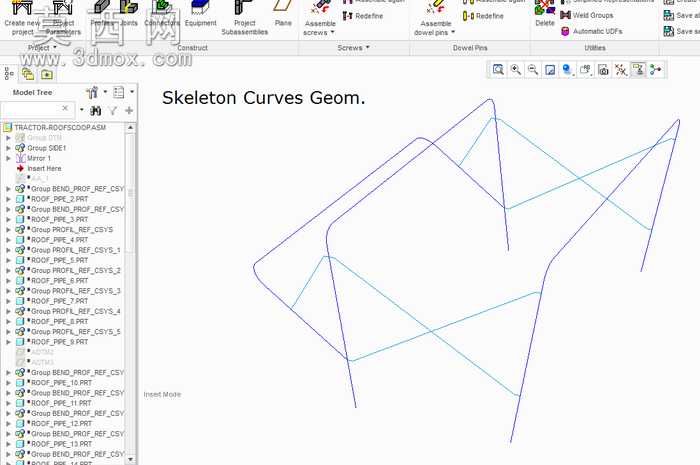This screenshot has height=465, width=700.
Task: Open the Project group dropdown
Action: click(43, 47)
